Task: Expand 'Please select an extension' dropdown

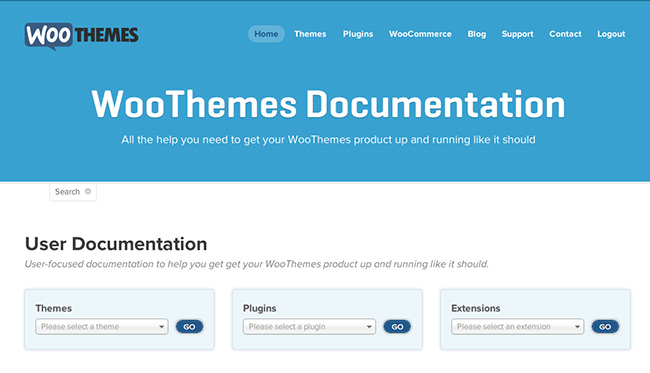Action: [517, 327]
